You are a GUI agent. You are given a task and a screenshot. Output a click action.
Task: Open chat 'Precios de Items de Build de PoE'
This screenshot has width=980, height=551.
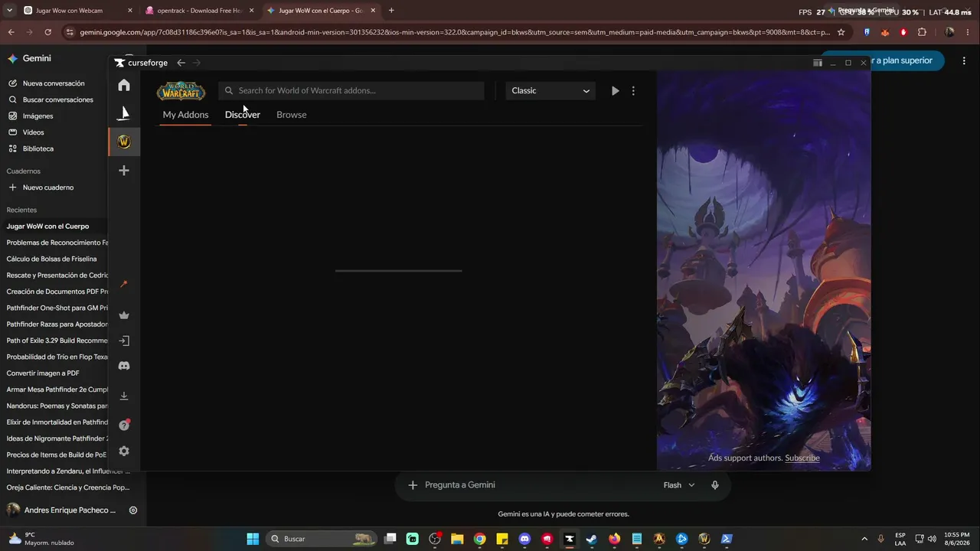pos(55,455)
